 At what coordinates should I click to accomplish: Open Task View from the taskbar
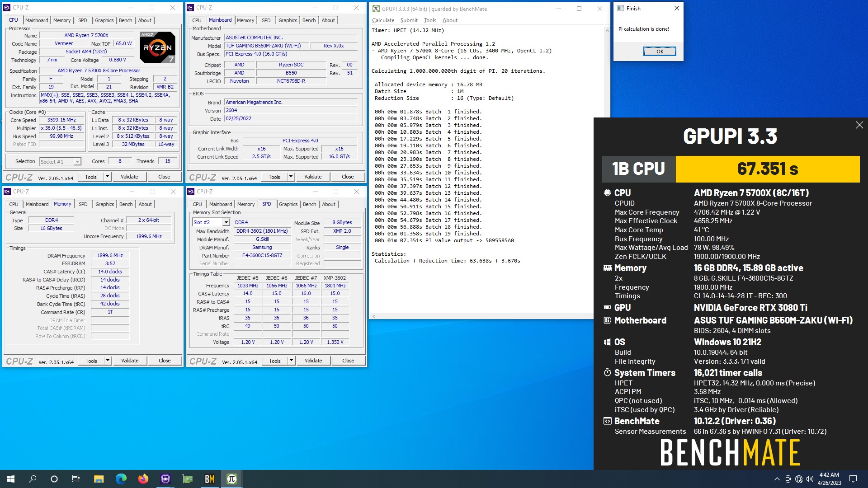pos(76,479)
